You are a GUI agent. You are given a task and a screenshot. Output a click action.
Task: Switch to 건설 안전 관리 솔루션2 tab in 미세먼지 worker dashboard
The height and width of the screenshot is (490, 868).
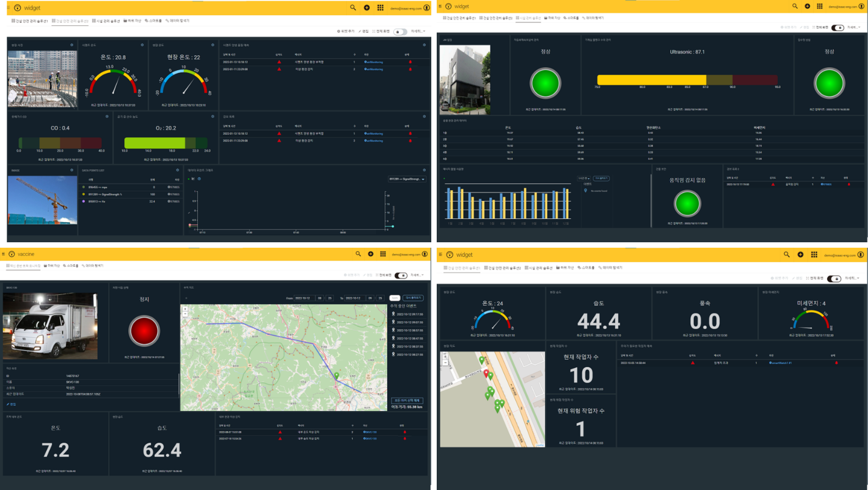502,268
